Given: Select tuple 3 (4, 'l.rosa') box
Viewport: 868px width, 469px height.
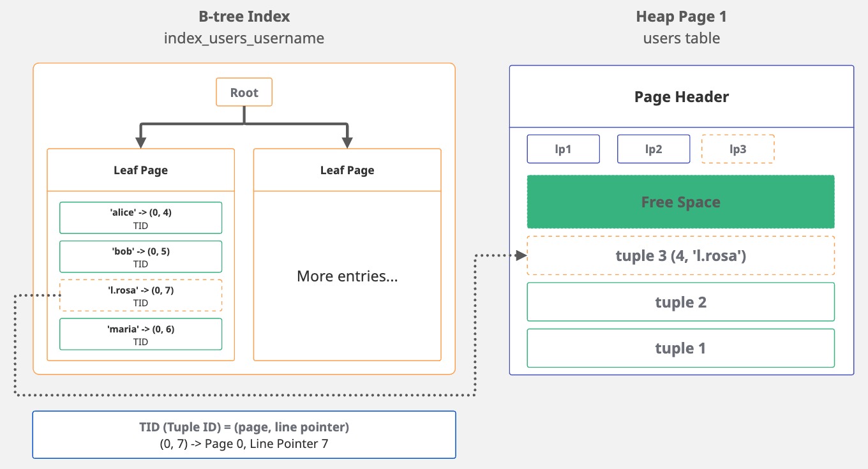Looking at the screenshot, I should [680, 256].
